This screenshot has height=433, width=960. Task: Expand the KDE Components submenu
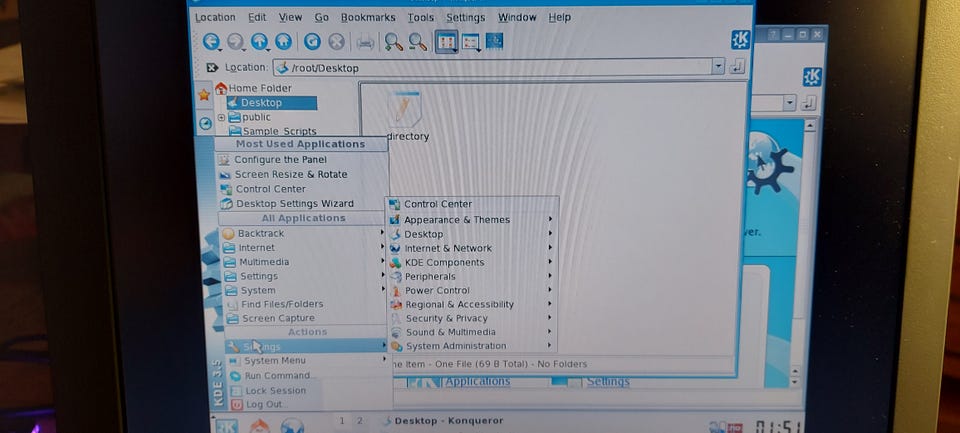[x=471, y=262]
